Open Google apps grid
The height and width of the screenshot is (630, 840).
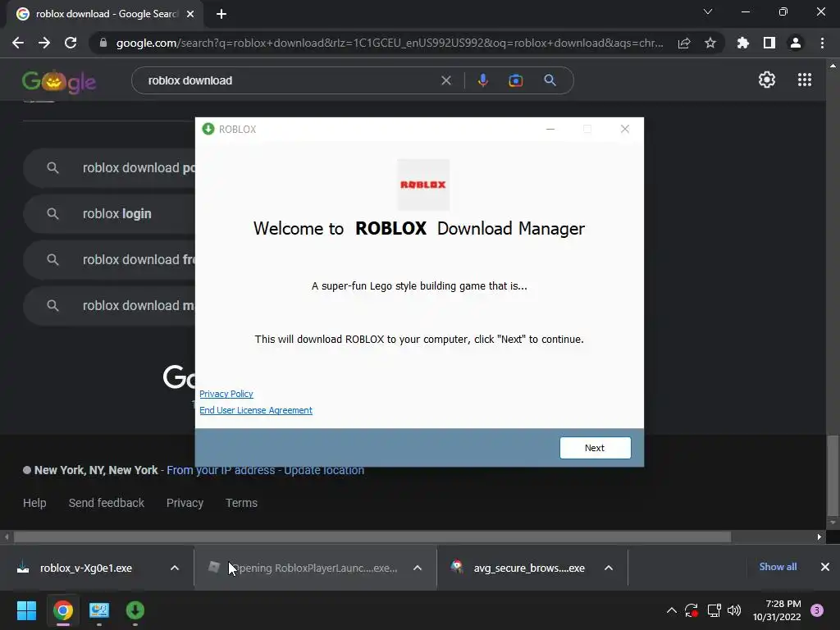point(805,80)
